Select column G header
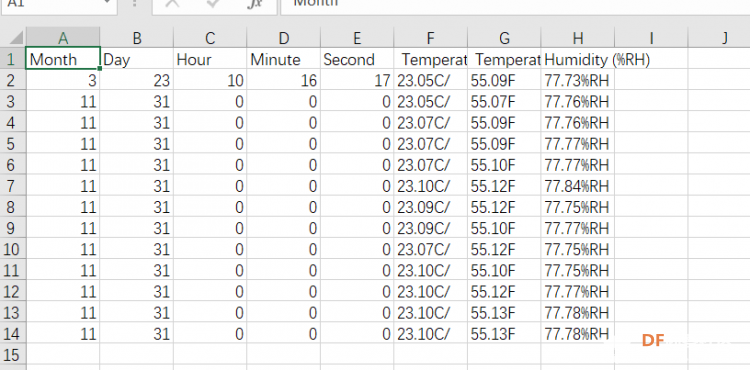Screen dimensions: 750x370 coord(504,38)
